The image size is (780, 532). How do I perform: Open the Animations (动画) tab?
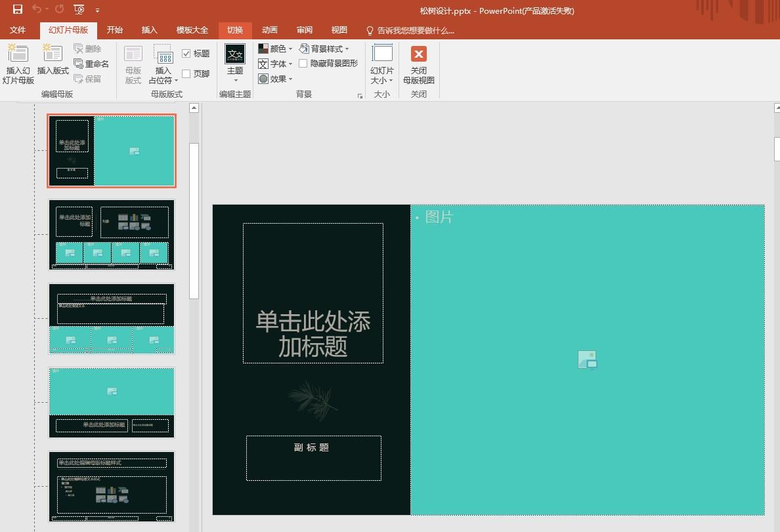coord(270,30)
